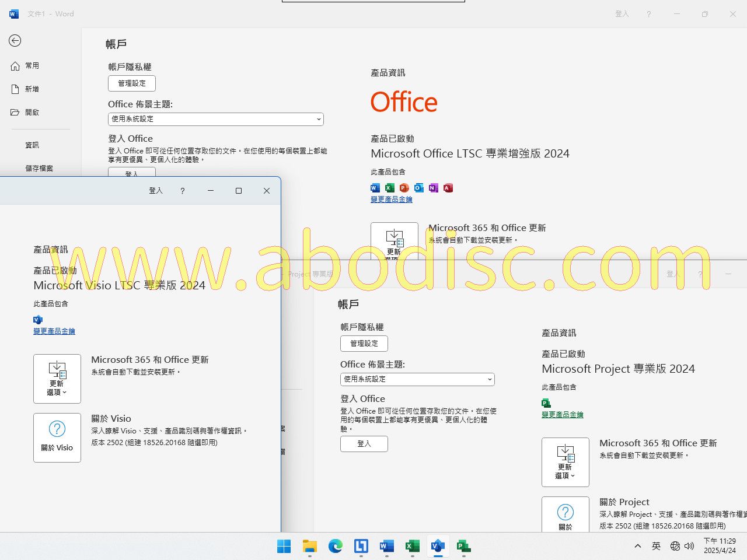Click Project product icon under 此產品包含
The width and height of the screenshot is (747, 560).
coord(546,403)
